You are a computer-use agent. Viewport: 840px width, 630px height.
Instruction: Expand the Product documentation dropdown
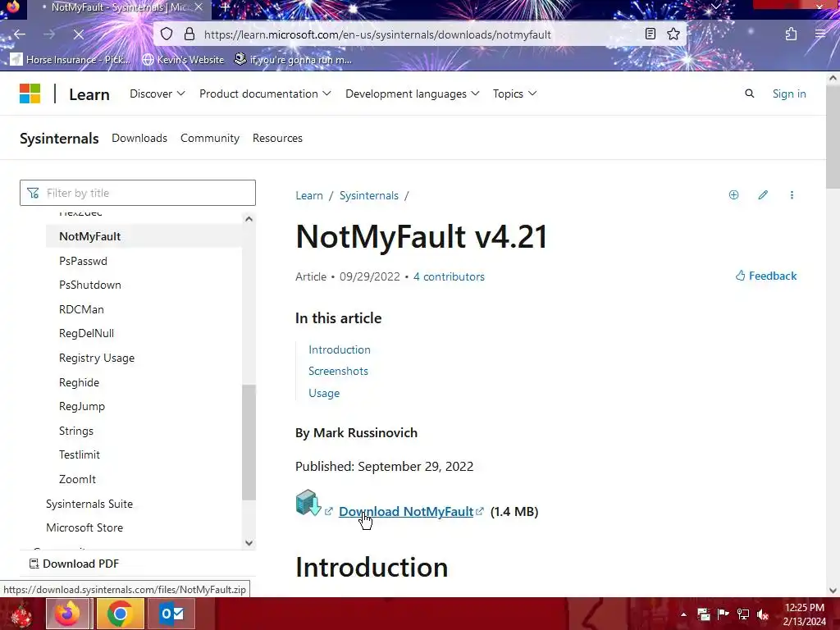[265, 94]
